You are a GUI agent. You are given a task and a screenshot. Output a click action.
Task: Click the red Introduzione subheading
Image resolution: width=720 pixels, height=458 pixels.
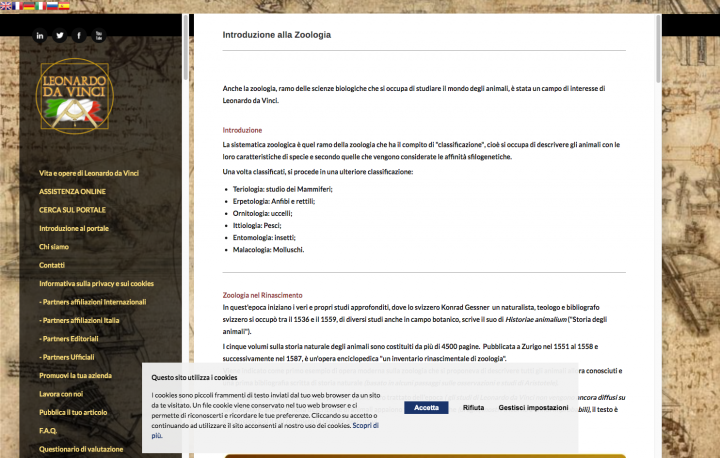click(x=242, y=130)
